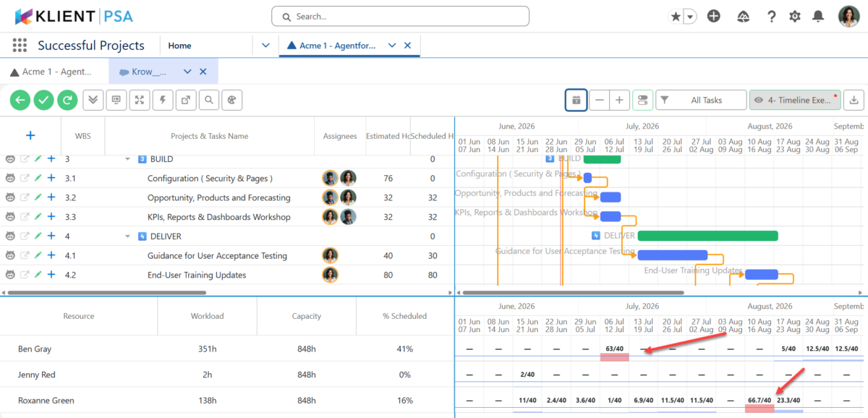Open the help question mark icon
Screen dimensions: 868x418
772,16
